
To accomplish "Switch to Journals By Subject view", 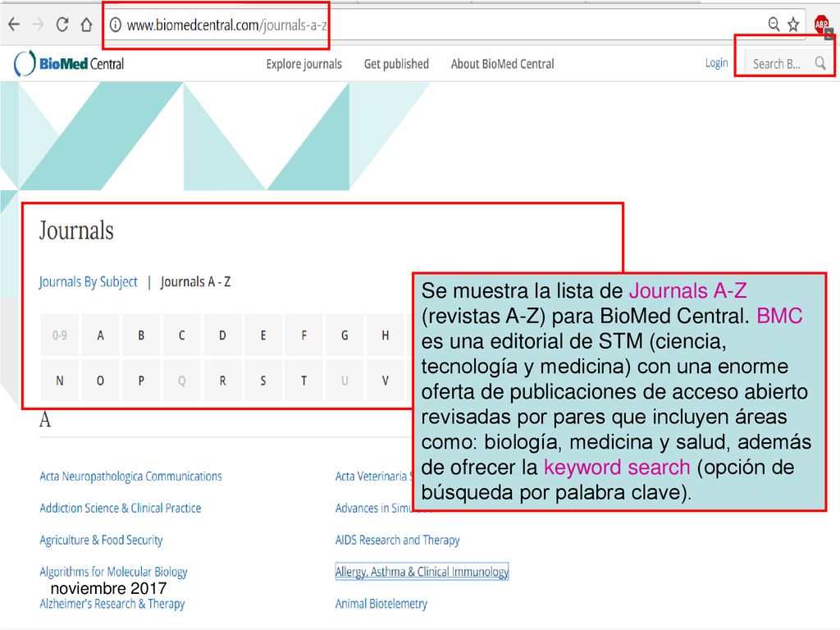I will point(88,282).
